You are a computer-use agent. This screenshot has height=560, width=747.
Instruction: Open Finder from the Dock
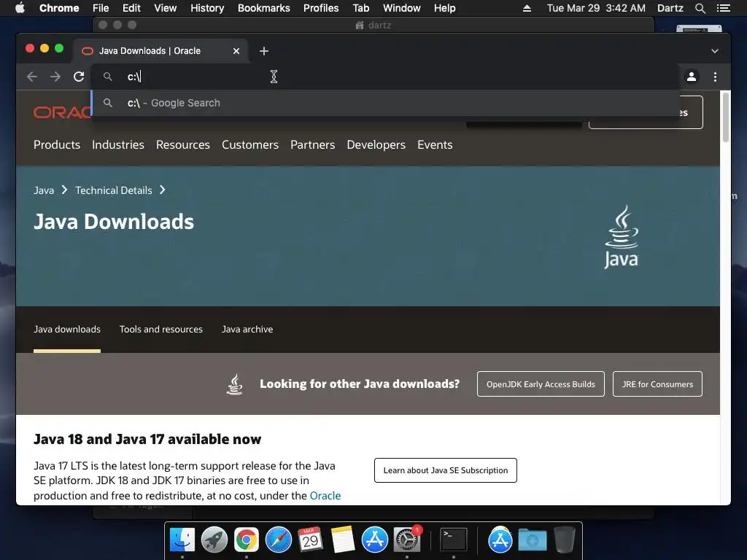[182, 540]
